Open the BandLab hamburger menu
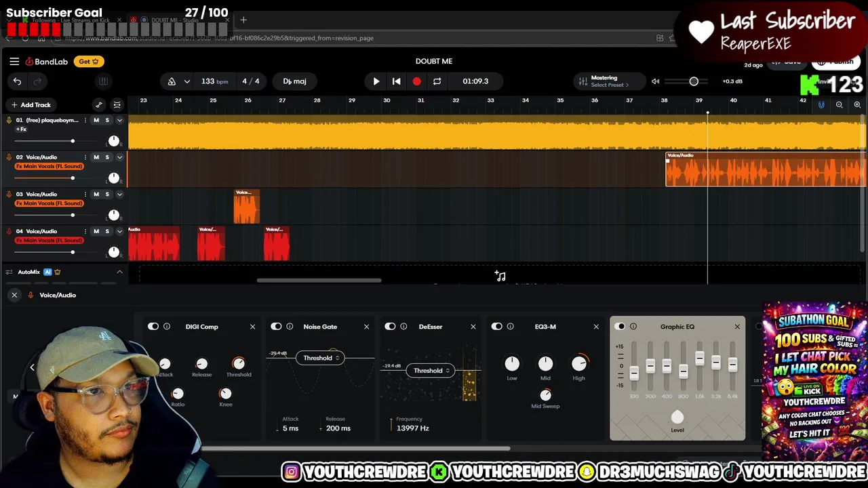The height and width of the screenshot is (488, 868). point(14,61)
